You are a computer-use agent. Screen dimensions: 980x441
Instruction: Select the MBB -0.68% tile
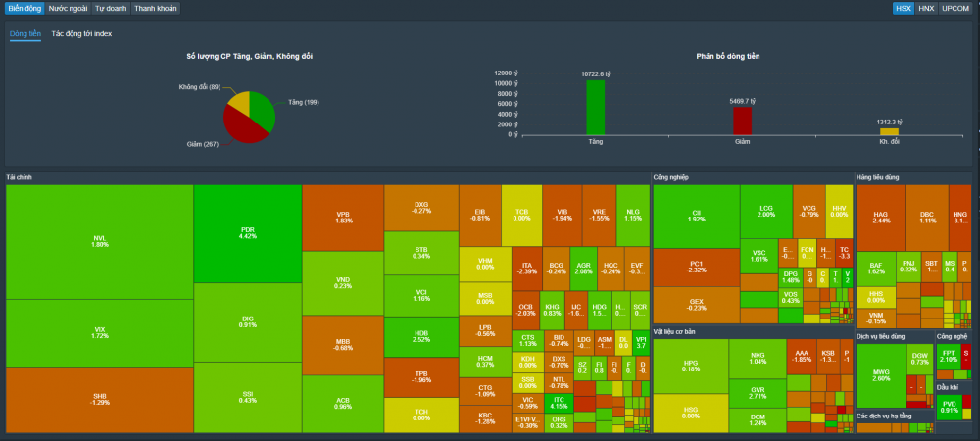[x=343, y=345]
